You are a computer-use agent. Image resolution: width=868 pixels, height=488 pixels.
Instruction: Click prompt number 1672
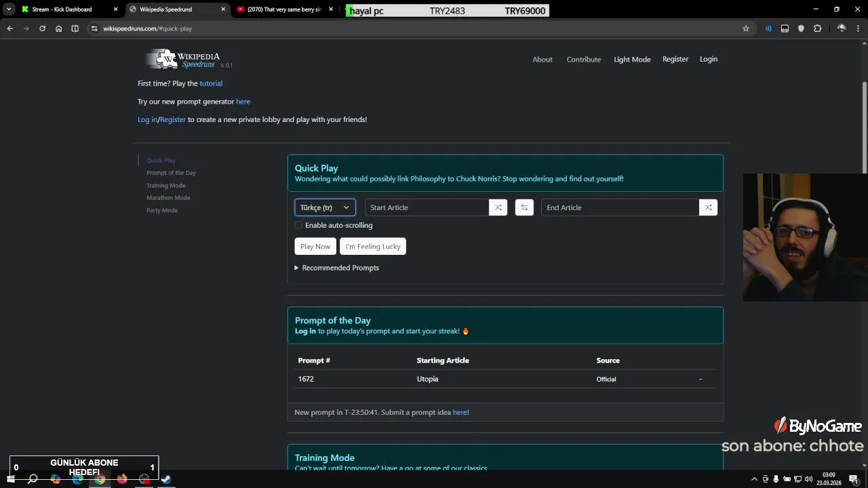(x=306, y=379)
